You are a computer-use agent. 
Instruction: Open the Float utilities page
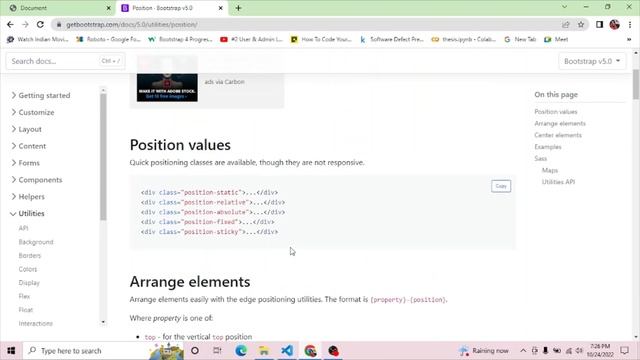tap(25, 310)
